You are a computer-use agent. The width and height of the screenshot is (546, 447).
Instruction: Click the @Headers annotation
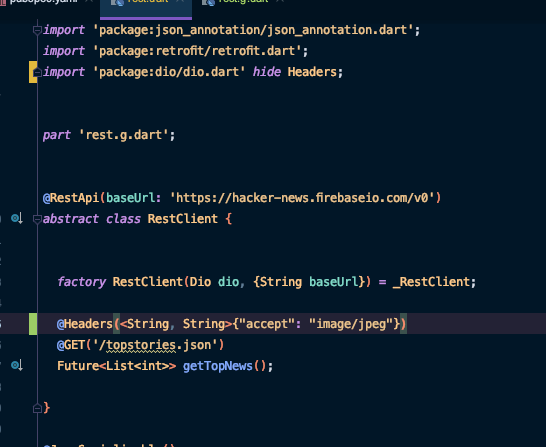click(85, 324)
